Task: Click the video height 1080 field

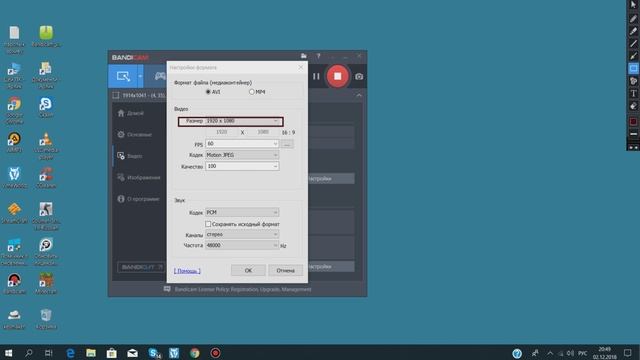Action: (263, 132)
